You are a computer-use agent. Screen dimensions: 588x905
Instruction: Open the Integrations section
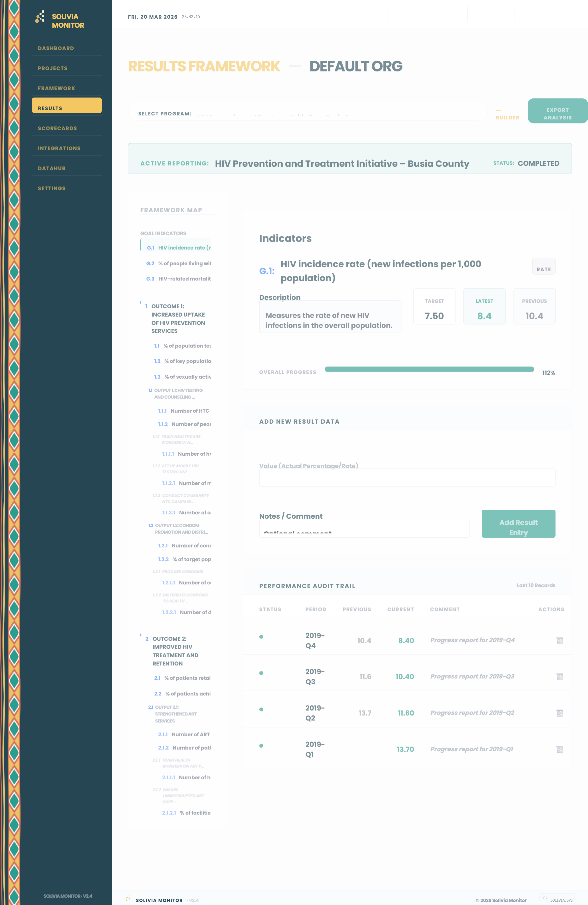(59, 148)
